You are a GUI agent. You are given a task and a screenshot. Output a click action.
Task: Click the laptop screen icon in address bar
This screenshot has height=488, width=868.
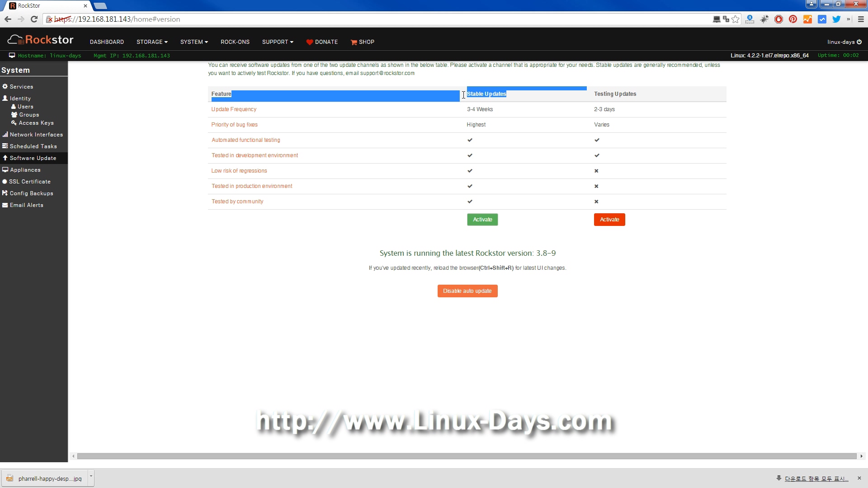pyautogui.click(x=717, y=19)
